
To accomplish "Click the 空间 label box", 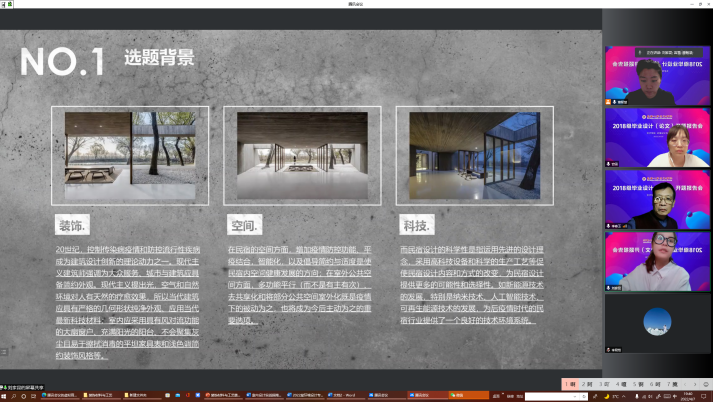I will 245,225.
